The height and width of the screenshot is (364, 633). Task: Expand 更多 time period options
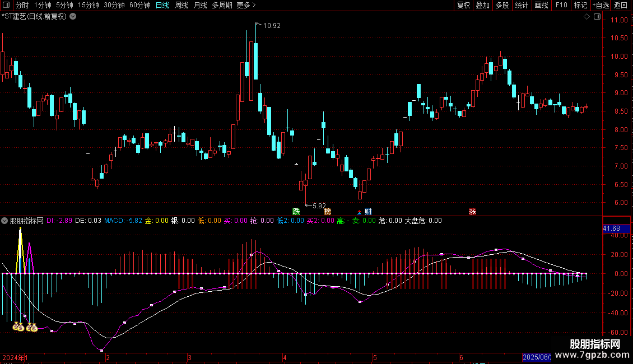pyautogui.click(x=246, y=6)
